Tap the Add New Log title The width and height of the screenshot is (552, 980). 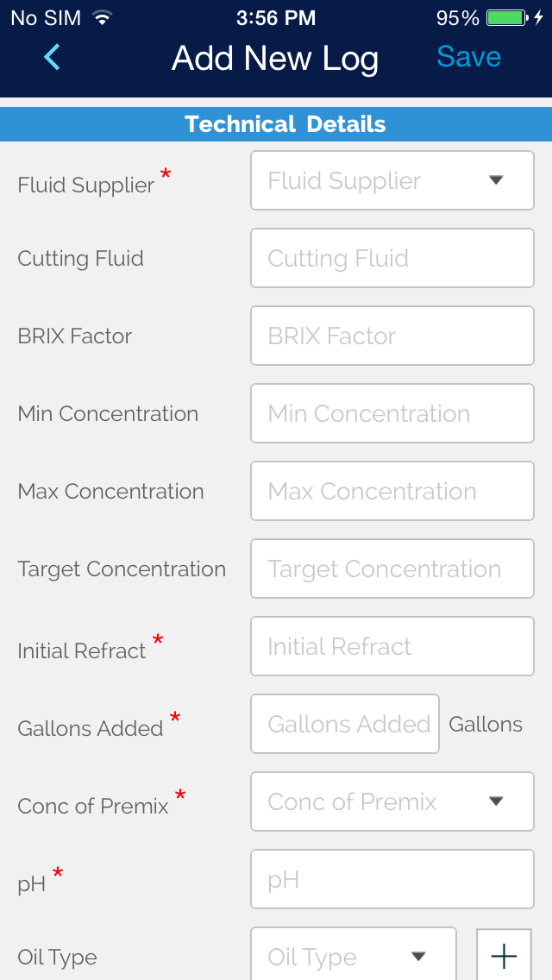coord(275,58)
